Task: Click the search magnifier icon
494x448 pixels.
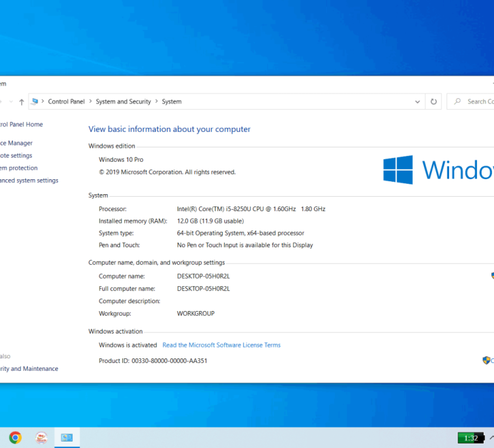Action: [x=458, y=101]
